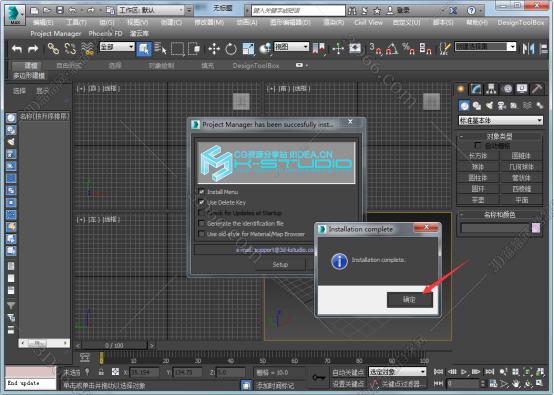The image size is (554, 395).
Task: Select the Lights category icon
Action: 489,105
